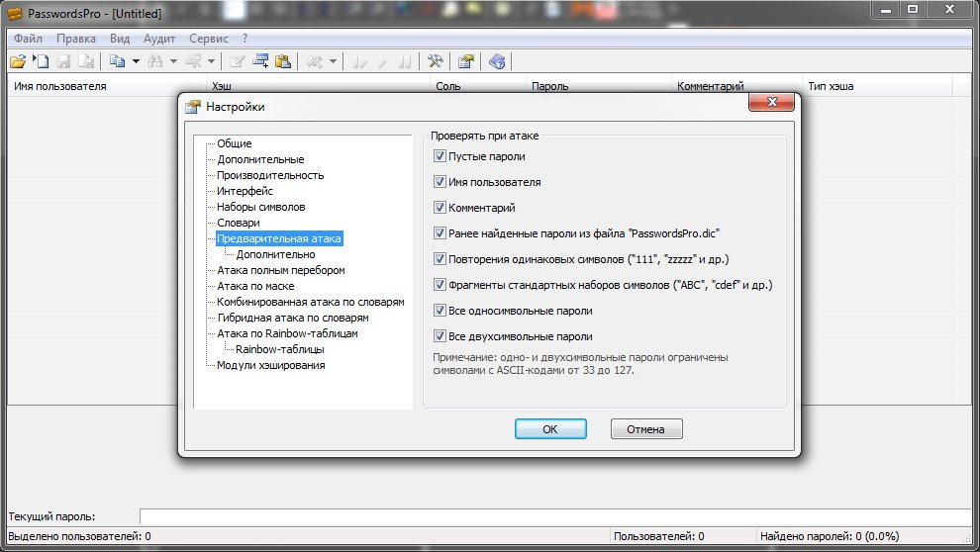This screenshot has width=980, height=552.
Task: Click the 'Отмена' button
Action: pos(646,429)
